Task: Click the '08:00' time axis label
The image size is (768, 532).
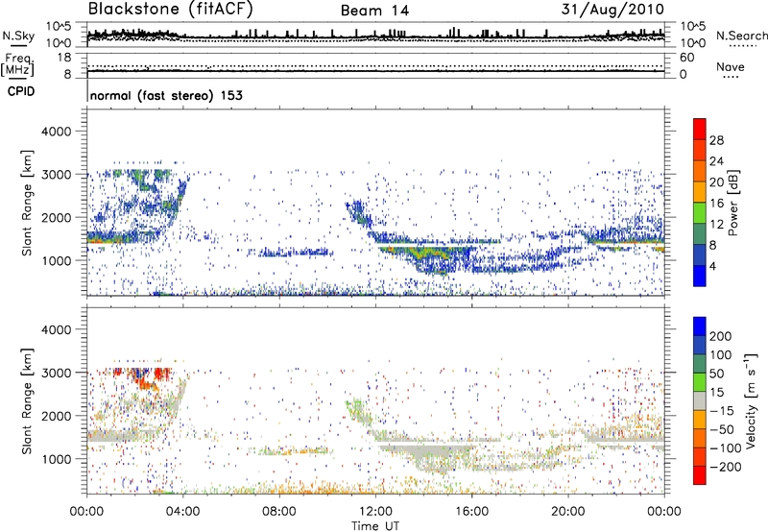Action: point(279,512)
